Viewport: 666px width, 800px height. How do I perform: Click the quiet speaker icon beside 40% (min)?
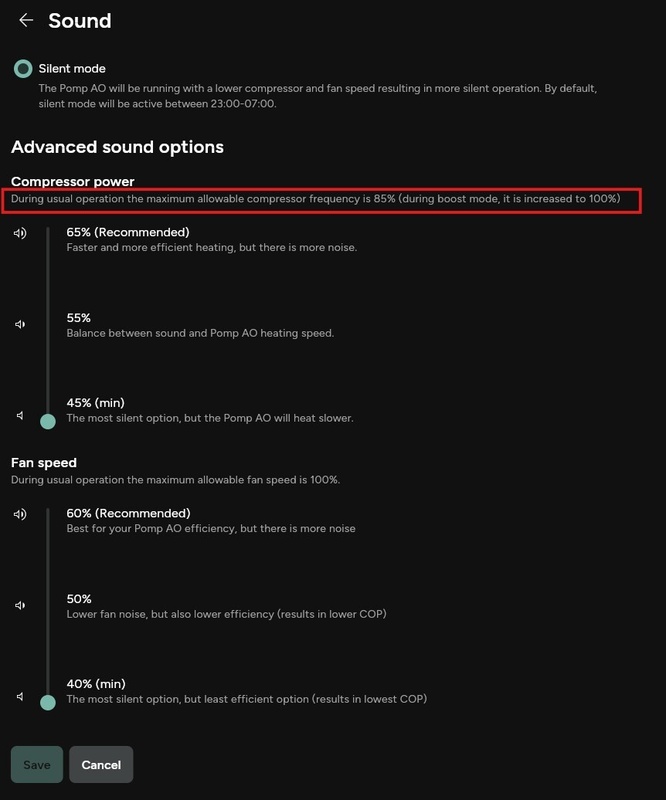point(20,696)
